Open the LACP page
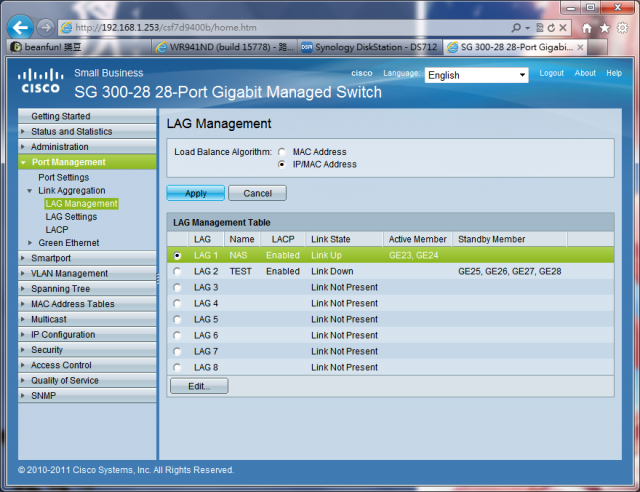The width and height of the screenshot is (640, 492). (57, 230)
